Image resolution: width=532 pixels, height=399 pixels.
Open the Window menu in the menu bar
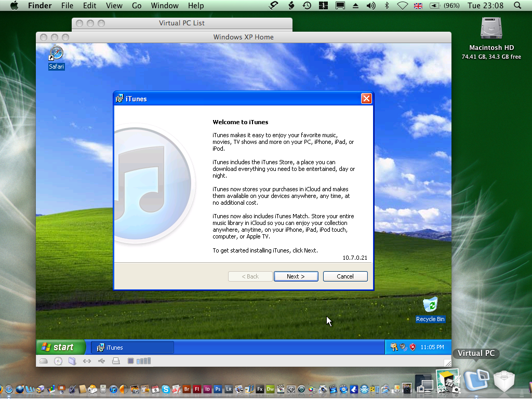[x=164, y=6]
